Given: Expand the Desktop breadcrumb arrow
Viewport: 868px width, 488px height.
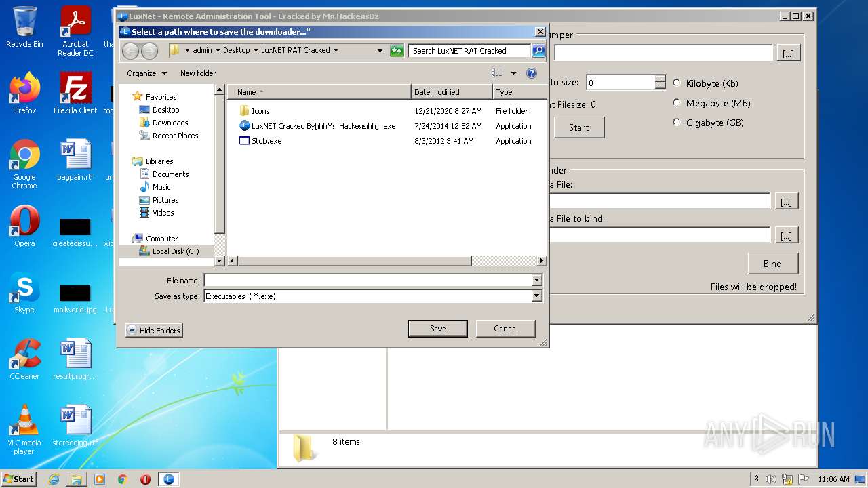Looking at the screenshot, I should [x=255, y=50].
